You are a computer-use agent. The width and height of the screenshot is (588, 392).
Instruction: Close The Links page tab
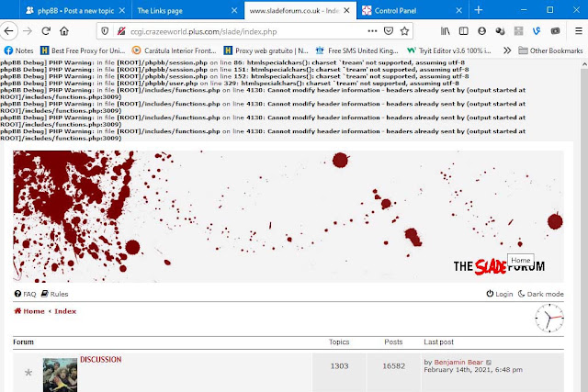(x=234, y=10)
